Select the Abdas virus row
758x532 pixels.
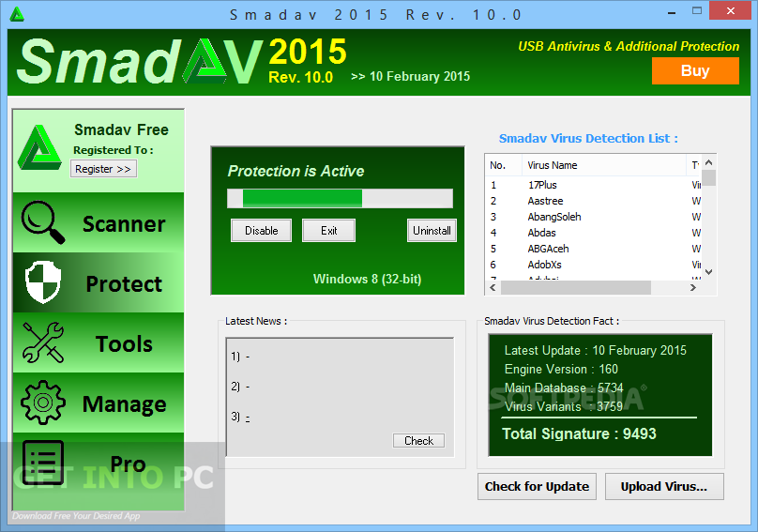click(x=593, y=233)
